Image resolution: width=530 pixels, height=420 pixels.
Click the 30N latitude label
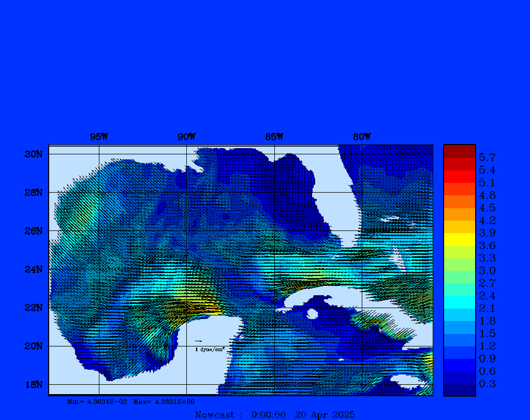pos(35,154)
